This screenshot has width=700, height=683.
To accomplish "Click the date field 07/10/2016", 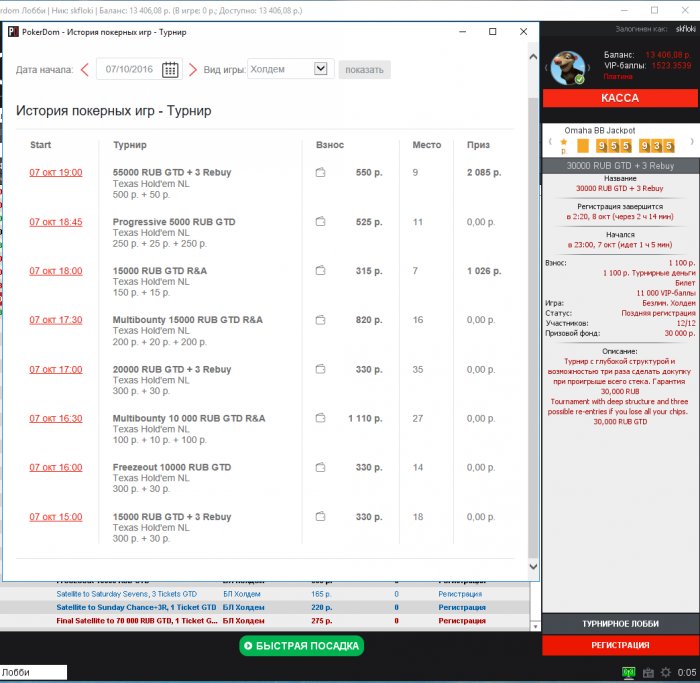I will (x=129, y=69).
